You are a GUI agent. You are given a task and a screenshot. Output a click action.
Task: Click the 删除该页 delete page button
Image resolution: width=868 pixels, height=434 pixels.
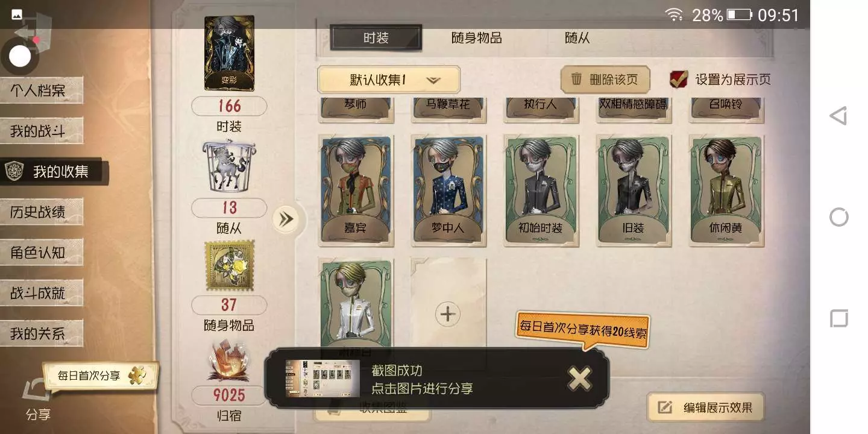click(x=605, y=79)
